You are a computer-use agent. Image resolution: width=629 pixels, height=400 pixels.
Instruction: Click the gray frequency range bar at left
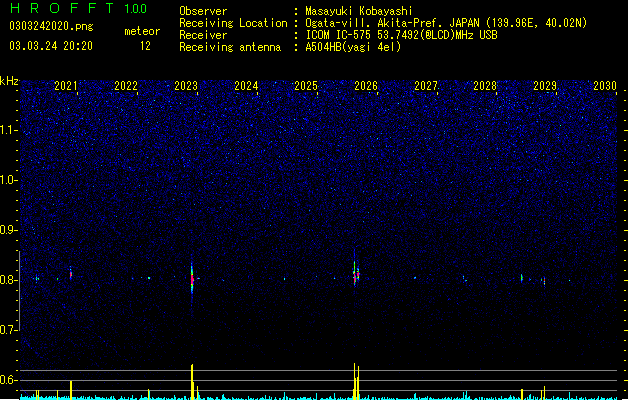tap(19, 290)
